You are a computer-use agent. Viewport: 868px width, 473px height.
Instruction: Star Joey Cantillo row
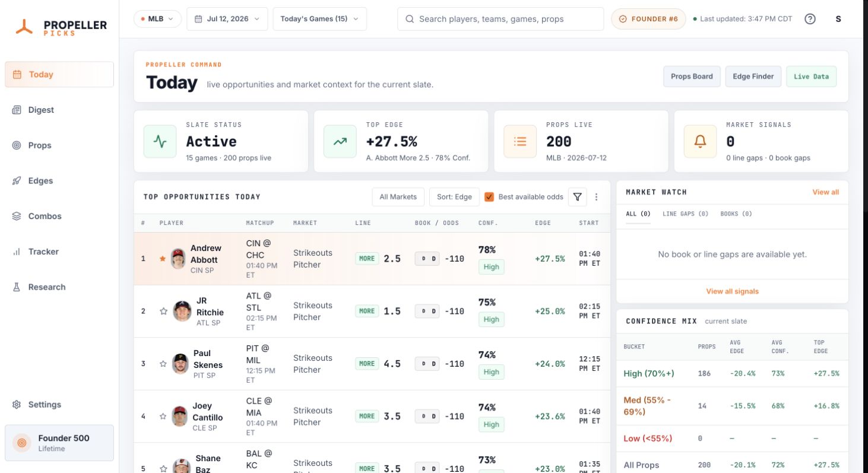(163, 416)
